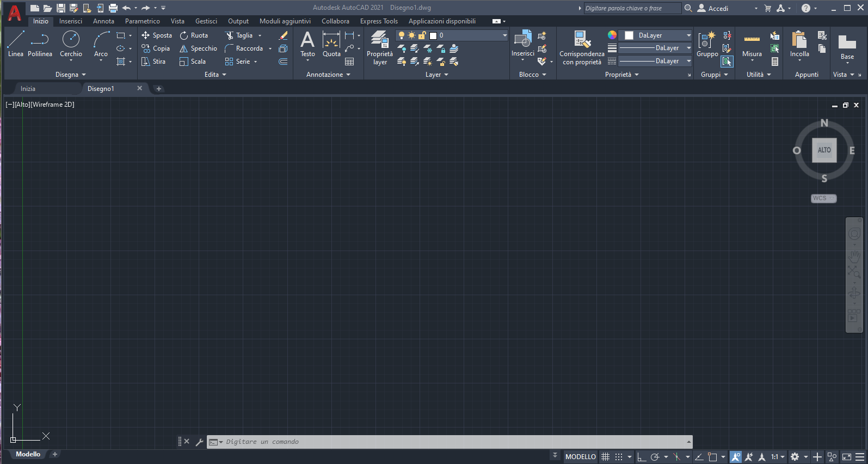Toggle annotation objects visibility in status bar
The height and width of the screenshot is (464, 868).
736,457
